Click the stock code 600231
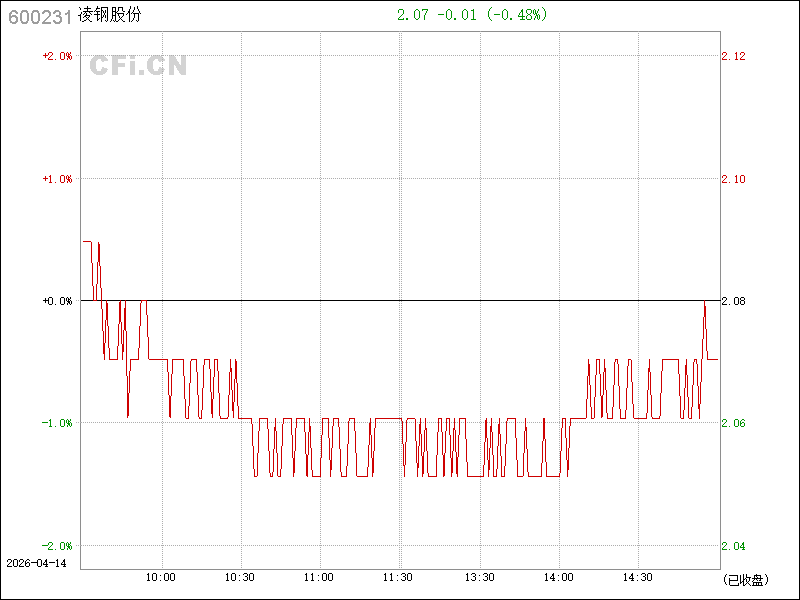 click(39, 16)
